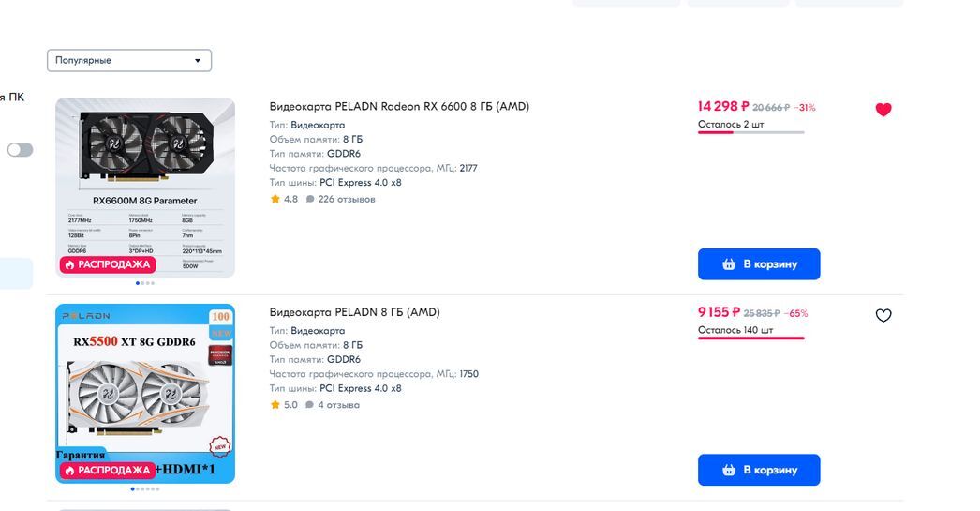Click image carousel dots under RX6600M photo
The image size is (980, 511).
click(x=145, y=282)
